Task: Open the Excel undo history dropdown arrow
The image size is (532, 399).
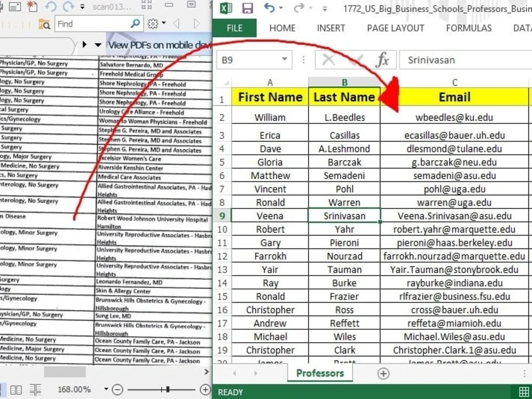Action: [x=280, y=8]
